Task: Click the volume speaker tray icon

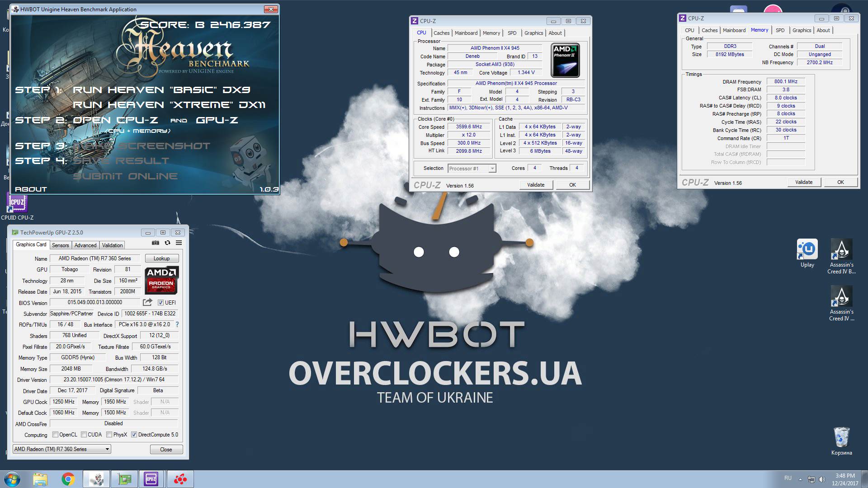Action: click(822, 479)
